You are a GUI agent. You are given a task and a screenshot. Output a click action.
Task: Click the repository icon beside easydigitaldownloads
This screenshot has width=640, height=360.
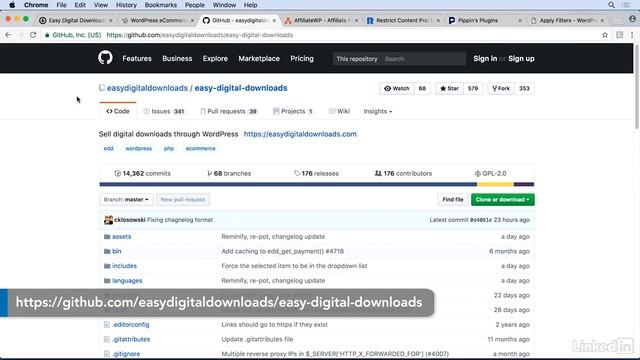102,88
